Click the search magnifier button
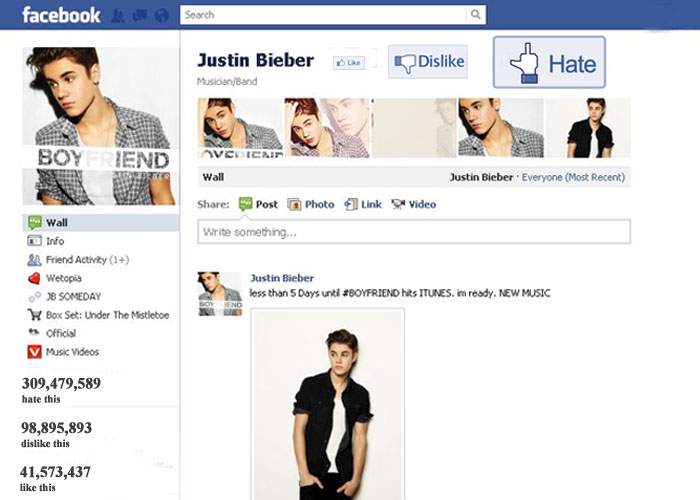Screen dimensions: 700x500 [x=476, y=15]
